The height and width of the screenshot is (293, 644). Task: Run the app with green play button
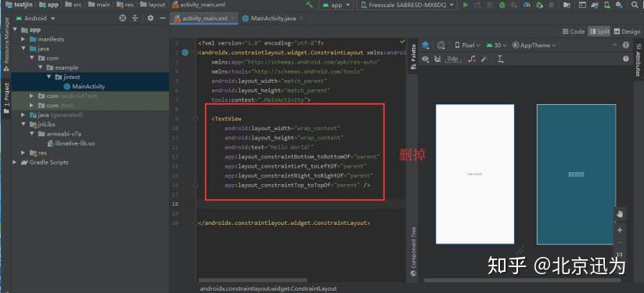[466, 5]
